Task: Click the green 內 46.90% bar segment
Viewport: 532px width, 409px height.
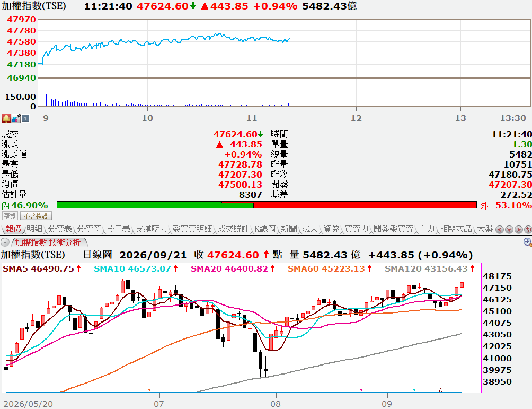Action: [155, 205]
